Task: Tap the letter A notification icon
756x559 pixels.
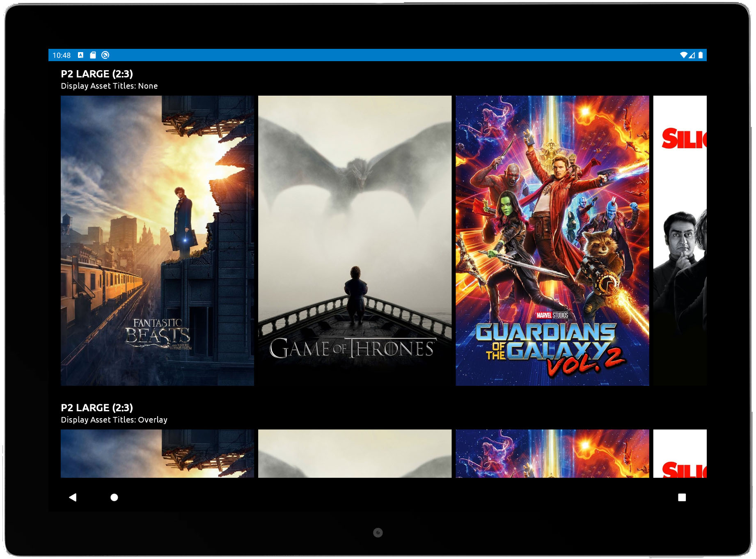Action: coord(80,55)
